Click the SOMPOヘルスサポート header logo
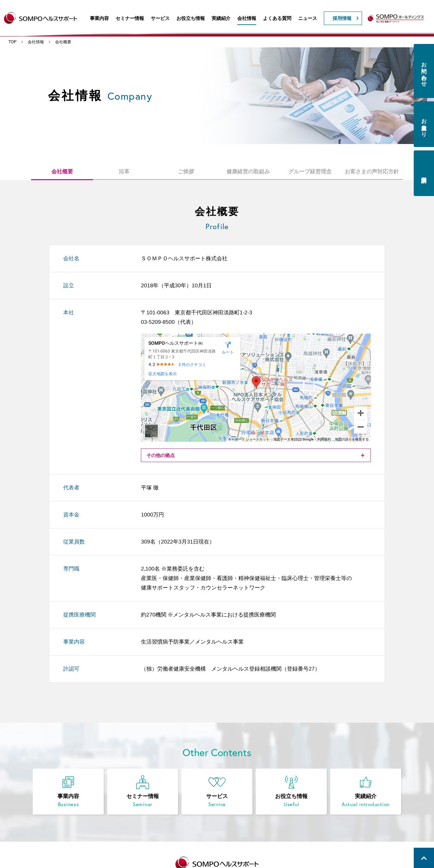The height and width of the screenshot is (868, 434). 41,18
